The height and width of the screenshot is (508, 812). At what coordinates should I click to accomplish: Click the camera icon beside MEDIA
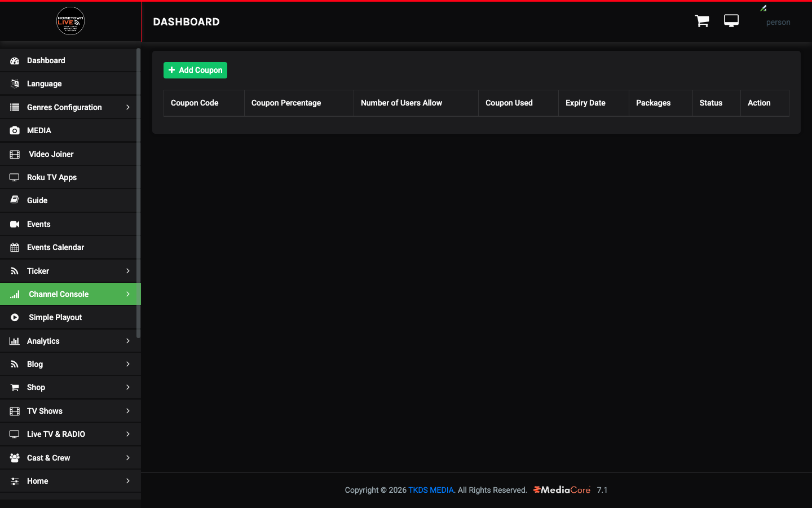coord(15,130)
